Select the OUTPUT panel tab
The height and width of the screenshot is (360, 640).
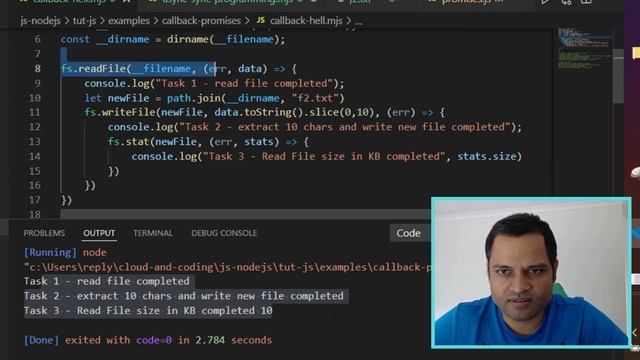coord(99,233)
